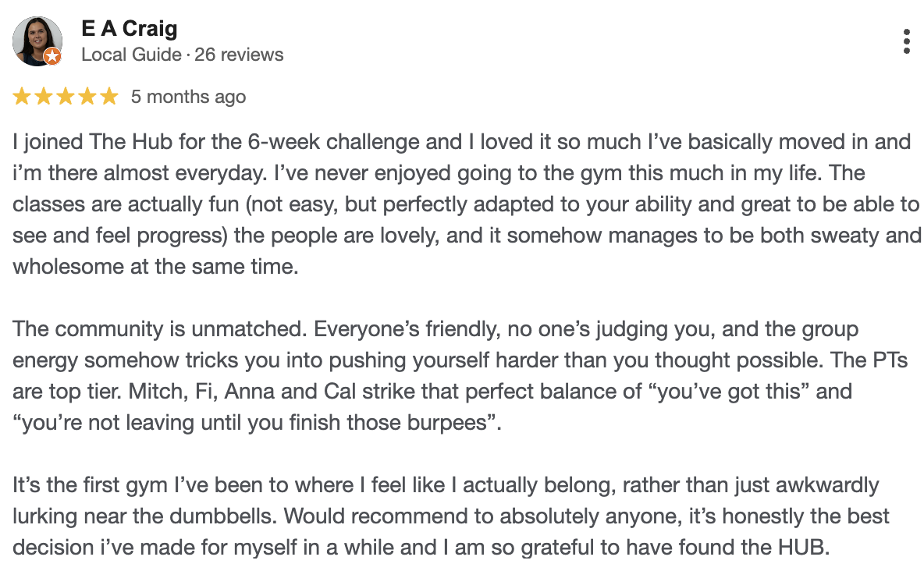
Task: Click the reviewer name E A Craig
Action: pyautogui.click(x=130, y=29)
